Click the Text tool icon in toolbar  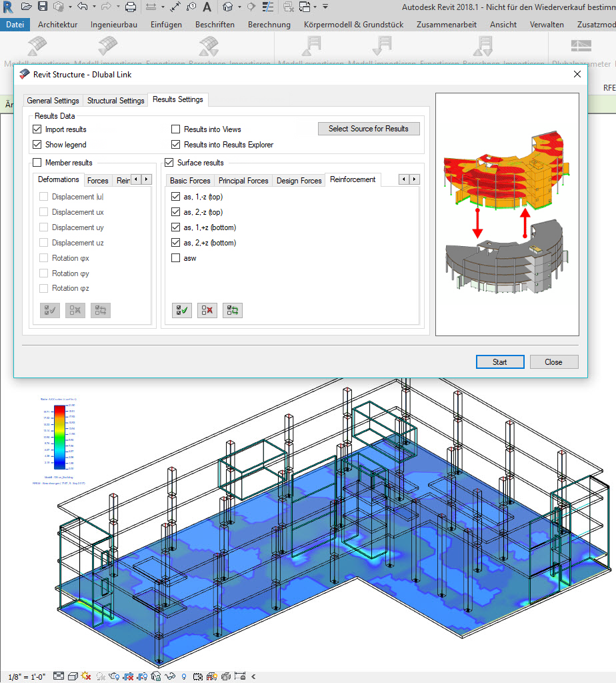pos(207,7)
